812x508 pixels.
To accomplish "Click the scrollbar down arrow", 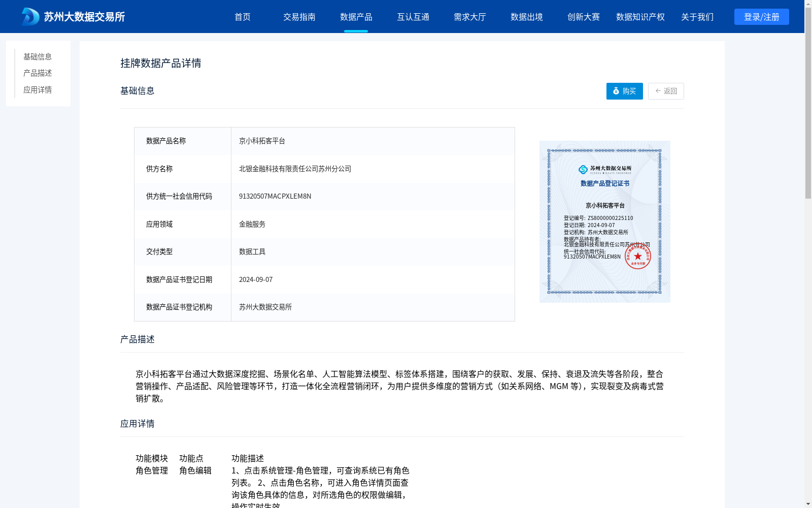I will [808, 504].
